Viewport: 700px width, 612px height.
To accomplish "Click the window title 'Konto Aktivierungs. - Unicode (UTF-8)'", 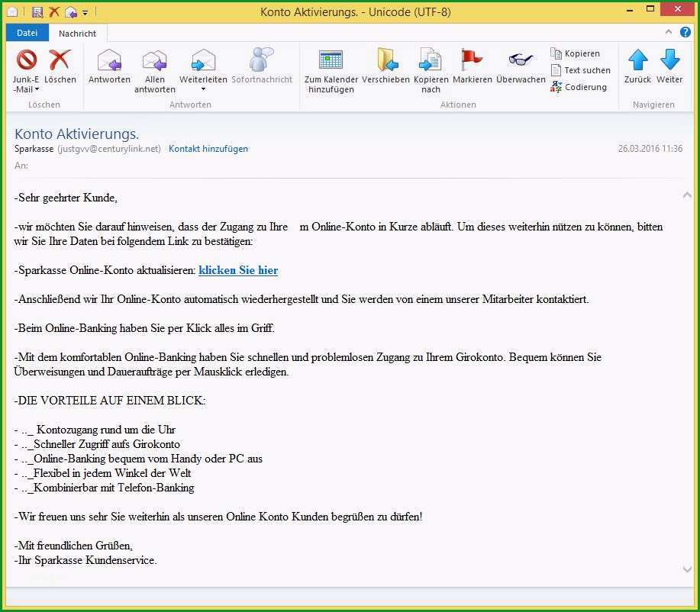I will 356,12.
